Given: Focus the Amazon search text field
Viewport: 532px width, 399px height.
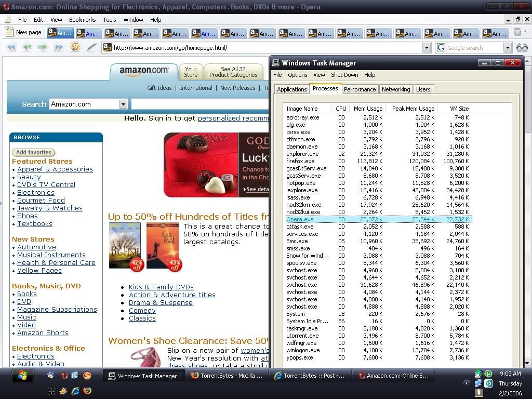Looking at the screenshot, I should pos(199,104).
